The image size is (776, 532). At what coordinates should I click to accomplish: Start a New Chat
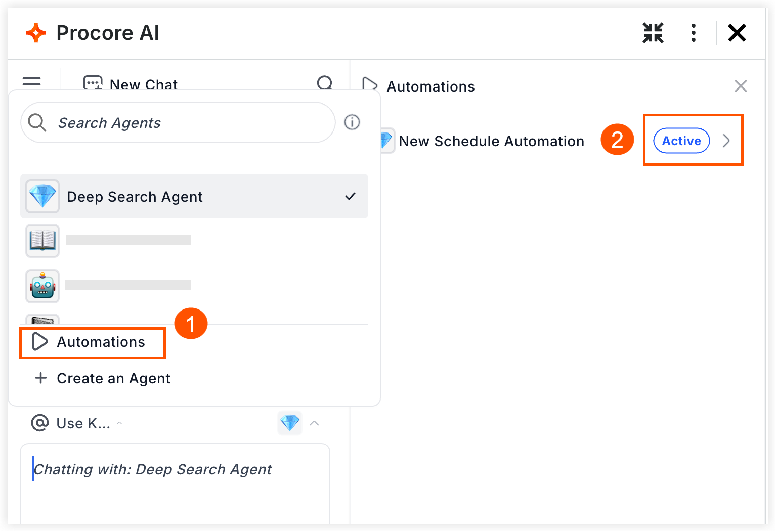pyautogui.click(x=131, y=83)
